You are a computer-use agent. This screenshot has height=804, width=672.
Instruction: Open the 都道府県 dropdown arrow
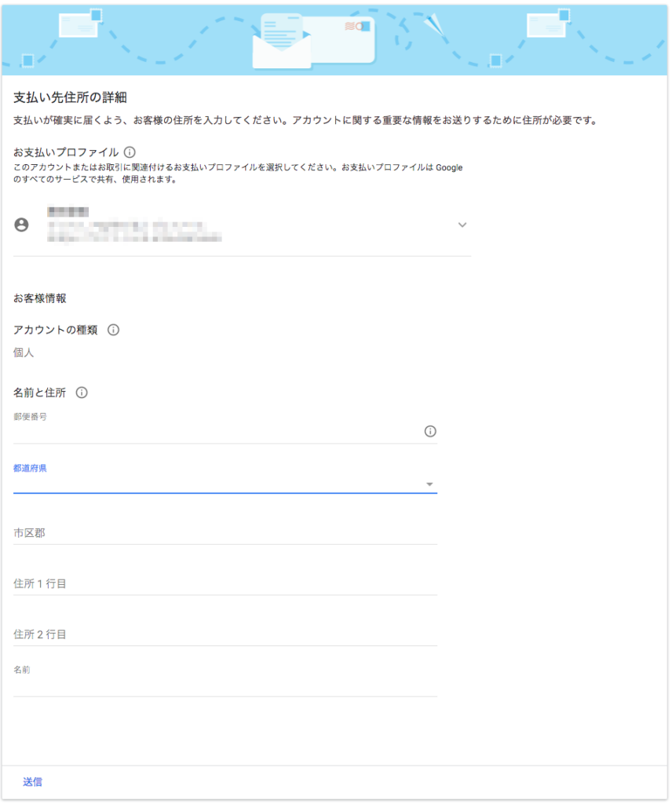429,484
